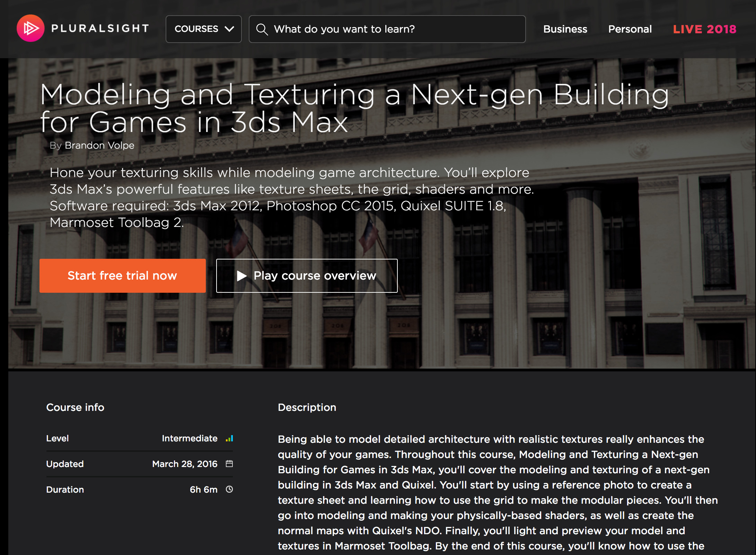Viewport: 756px width, 555px height.
Task: Click the magnifying glass search icon
Action: [x=262, y=29]
